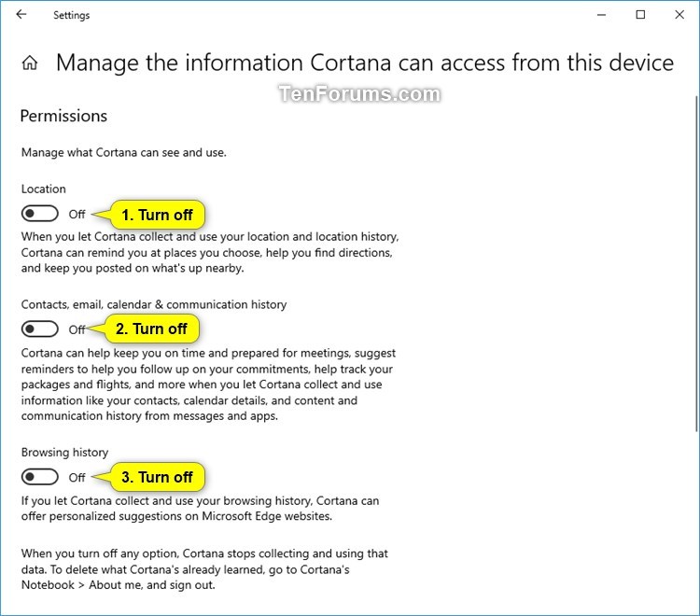Toggle the Location switch

pos(40,214)
